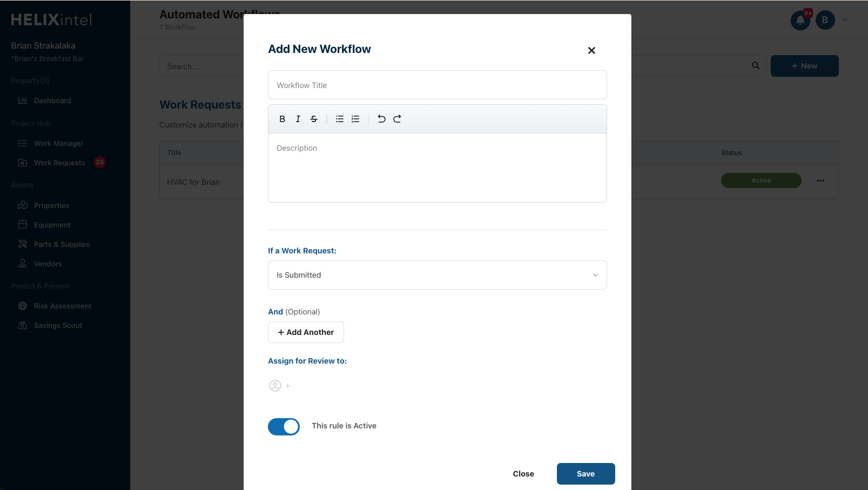Click the HVAC for Brian row title
The width and height of the screenshot is (868, 490).
point(193,182)
